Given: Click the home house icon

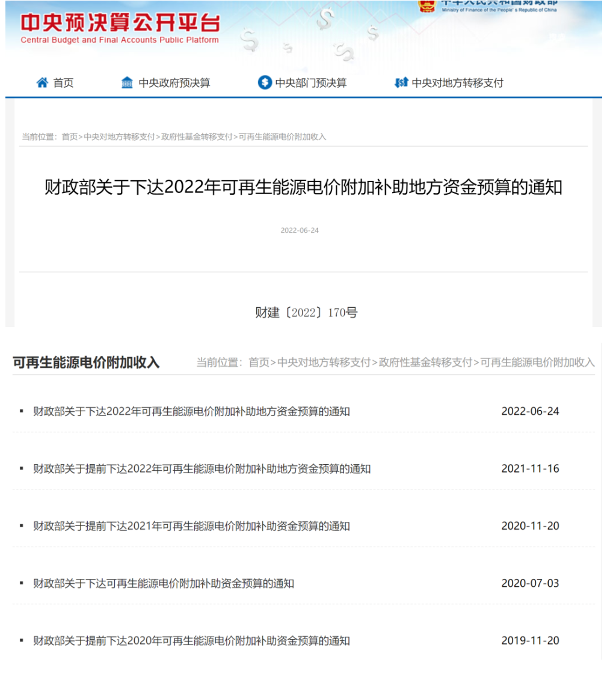Looking at the screenshot, I should pos(42,83).
